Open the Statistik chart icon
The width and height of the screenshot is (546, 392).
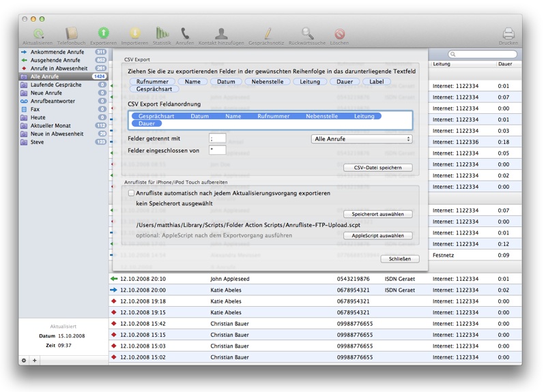pos(162,33)
